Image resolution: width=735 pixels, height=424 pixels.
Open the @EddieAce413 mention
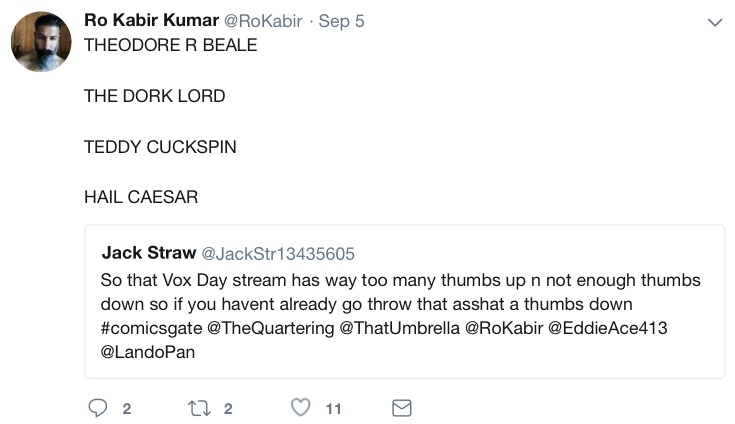(608, 328)
